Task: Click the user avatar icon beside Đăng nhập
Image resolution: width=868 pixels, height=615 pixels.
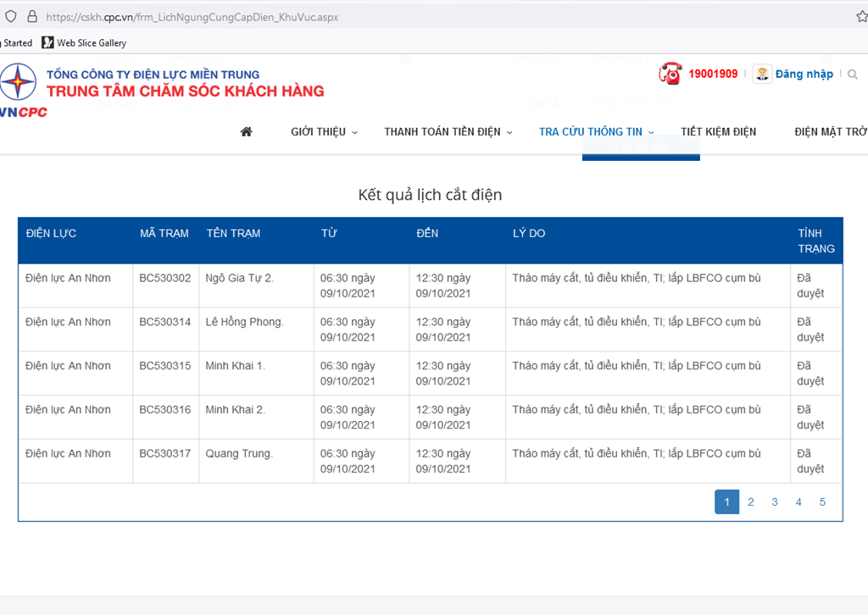Action: click(x=762, y=74)
